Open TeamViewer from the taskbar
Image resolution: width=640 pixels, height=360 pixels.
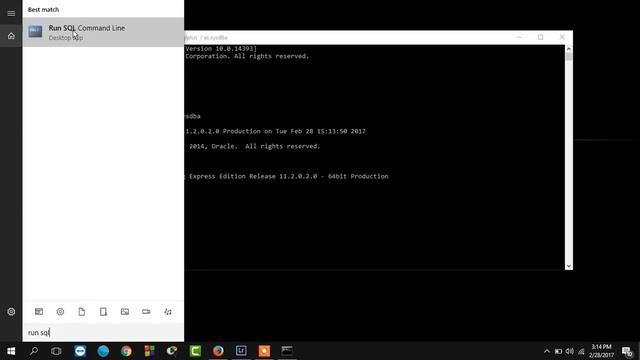[x=80, y=351]
